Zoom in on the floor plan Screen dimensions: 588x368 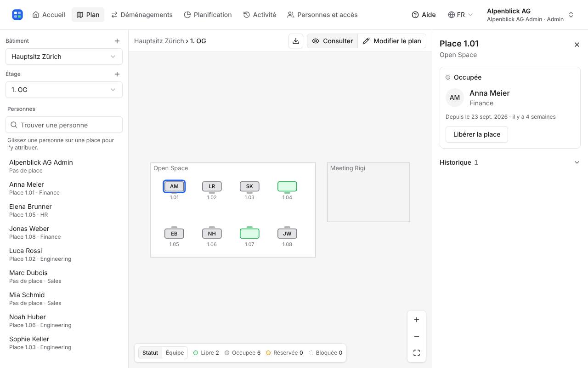pos(417,320)
